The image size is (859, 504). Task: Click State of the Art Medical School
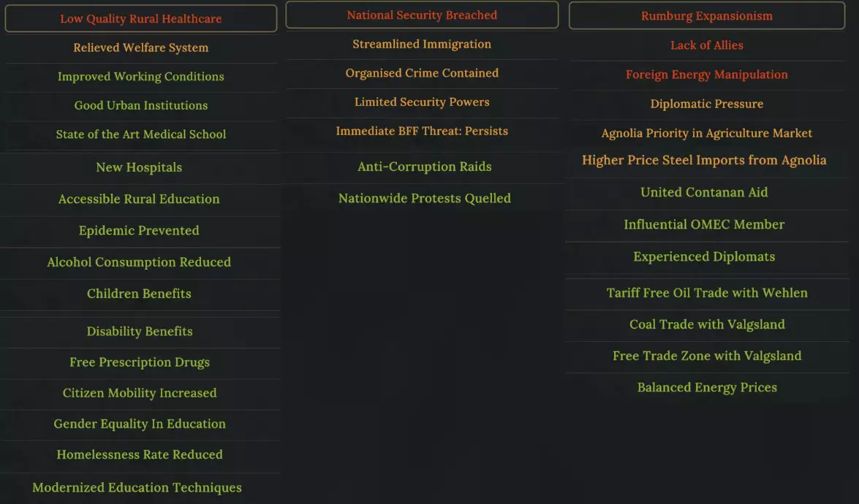tap(140, 134)
